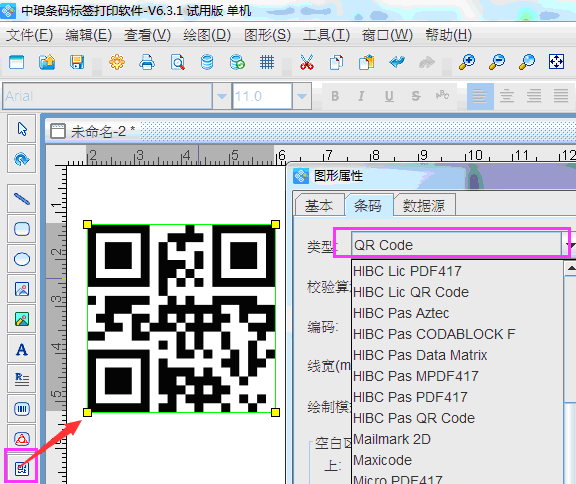The width and height of the screenshot is (576, 484).
Task: Toggle underline formatting button
Action: tap(389, 96)
